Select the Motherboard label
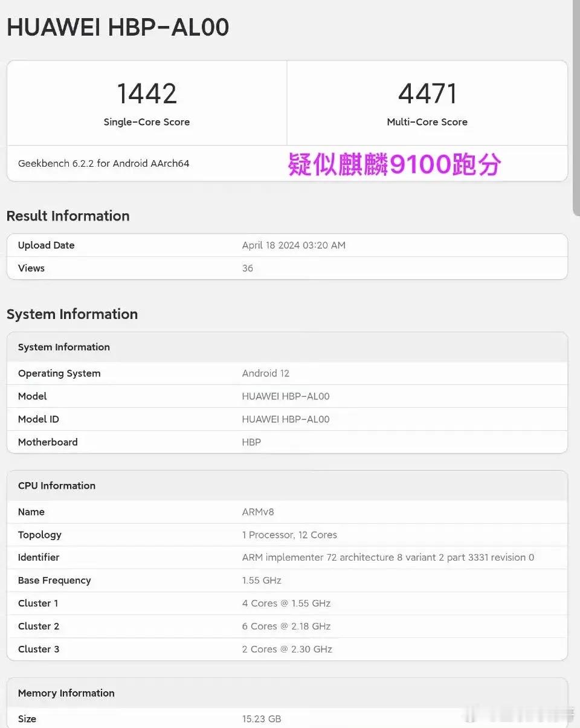Image resolution: width=580 pixels, height=728 pixels. (x=48, y=442)
